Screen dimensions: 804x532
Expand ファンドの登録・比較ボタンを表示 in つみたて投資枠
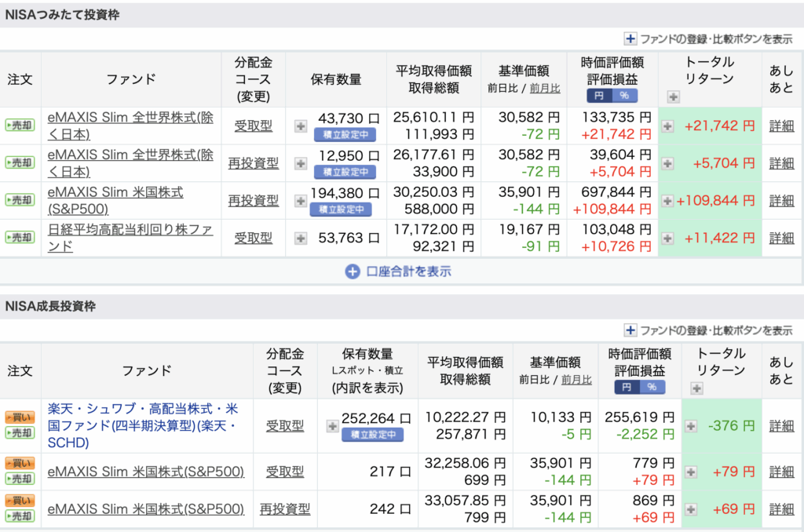(708, 38)
